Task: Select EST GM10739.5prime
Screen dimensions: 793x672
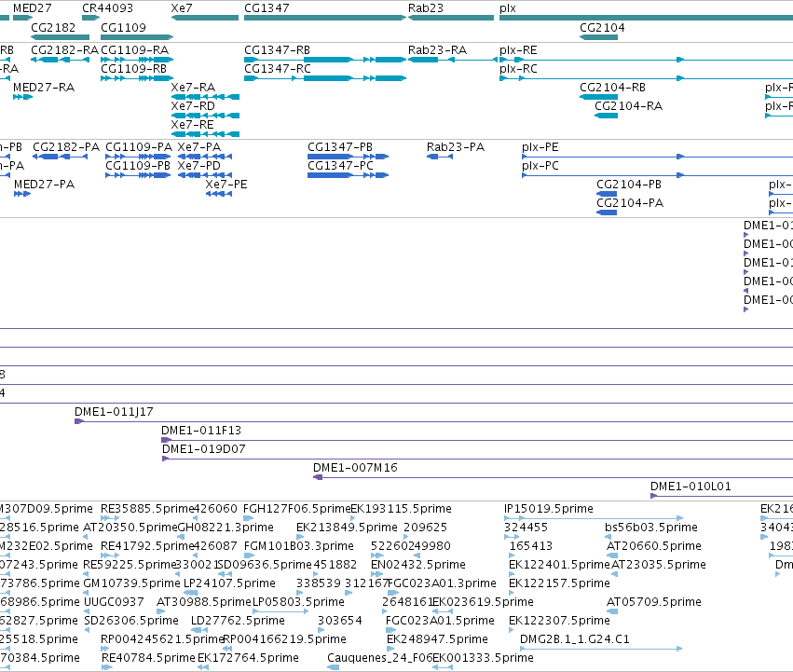Action: pos(87,593)
